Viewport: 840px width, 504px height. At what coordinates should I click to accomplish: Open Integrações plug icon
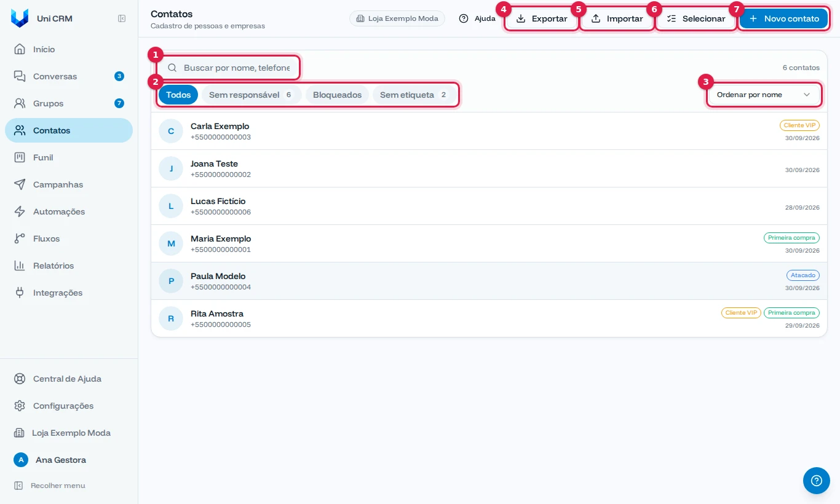[x=20, y=293]
